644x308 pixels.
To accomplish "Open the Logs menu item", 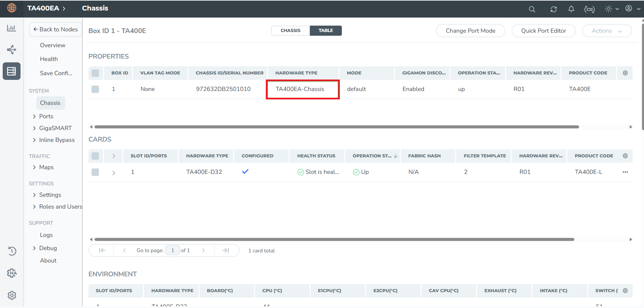I will pos(46,235).
